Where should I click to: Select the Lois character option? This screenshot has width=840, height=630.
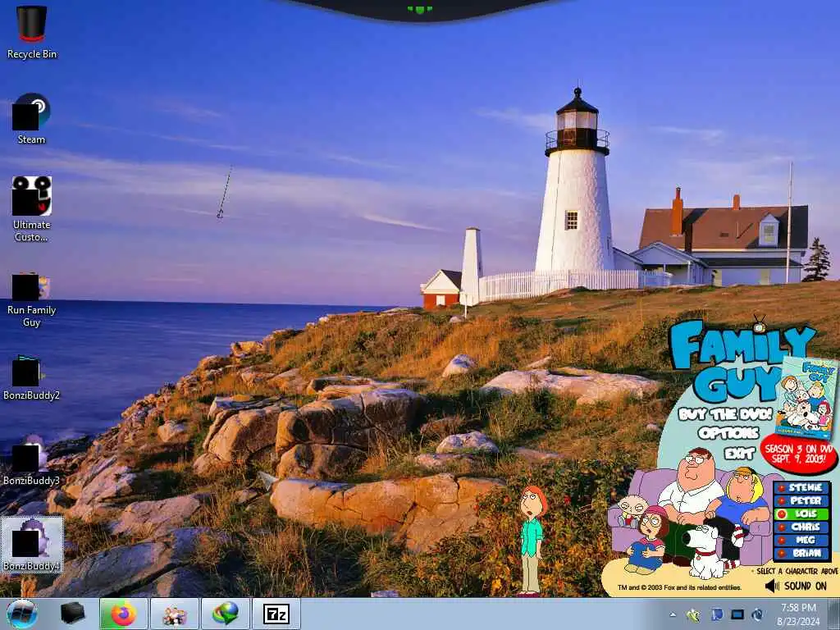802,514
